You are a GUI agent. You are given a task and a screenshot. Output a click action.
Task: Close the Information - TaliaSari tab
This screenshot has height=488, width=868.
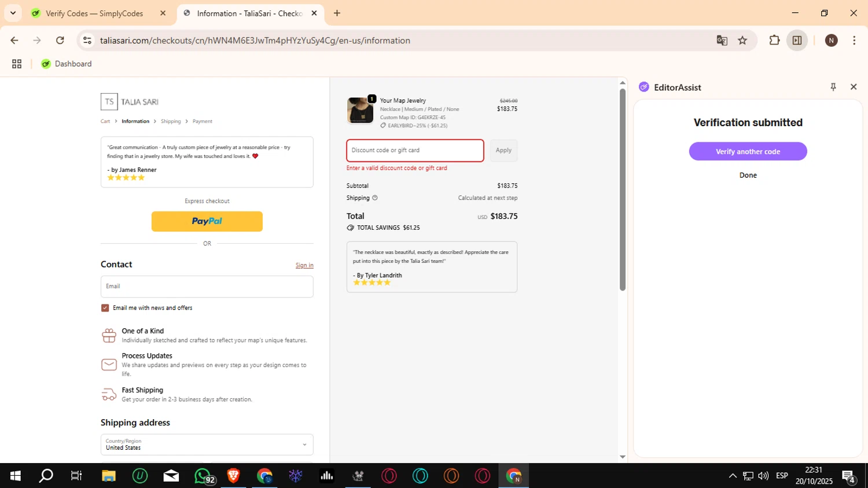pos(314,13)
